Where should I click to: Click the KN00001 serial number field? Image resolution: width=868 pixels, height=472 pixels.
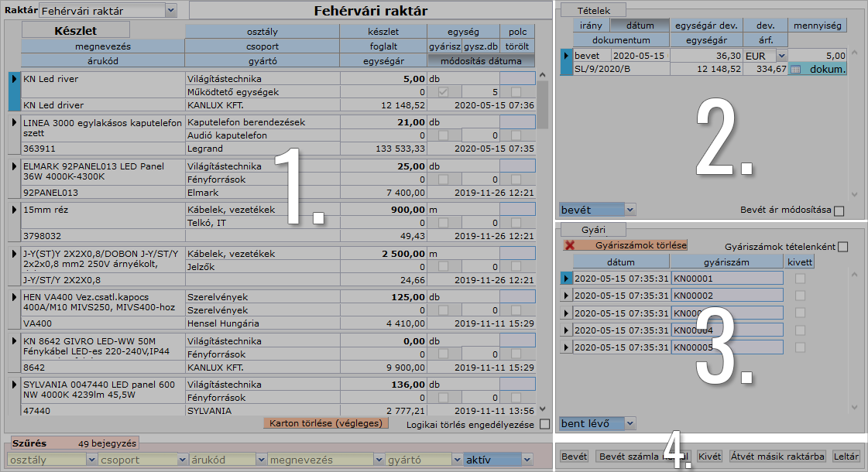(x=726, y=279)
